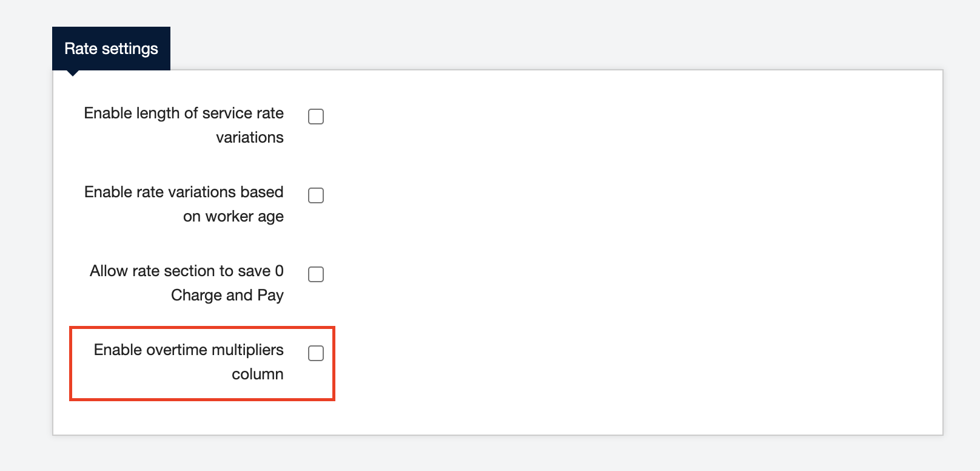The image size is (980, 471).
Task: Click the word 'worker' in the age option
Action: coord(229,217)
